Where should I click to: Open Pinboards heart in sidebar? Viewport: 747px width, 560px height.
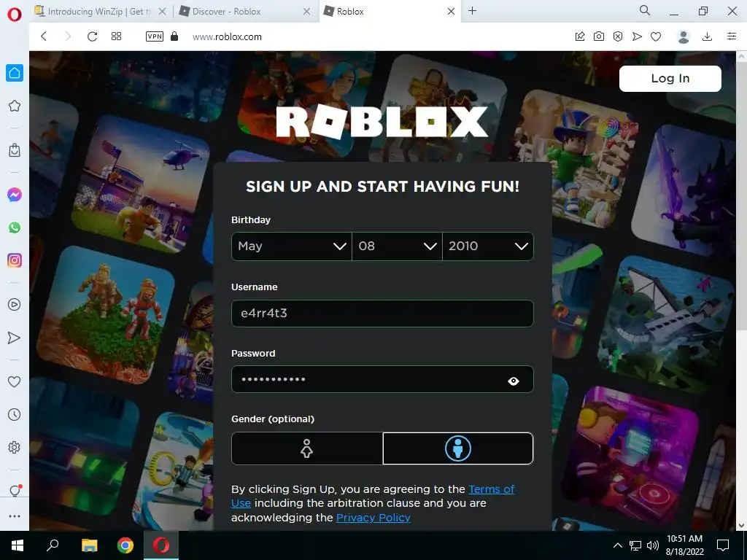15,381
